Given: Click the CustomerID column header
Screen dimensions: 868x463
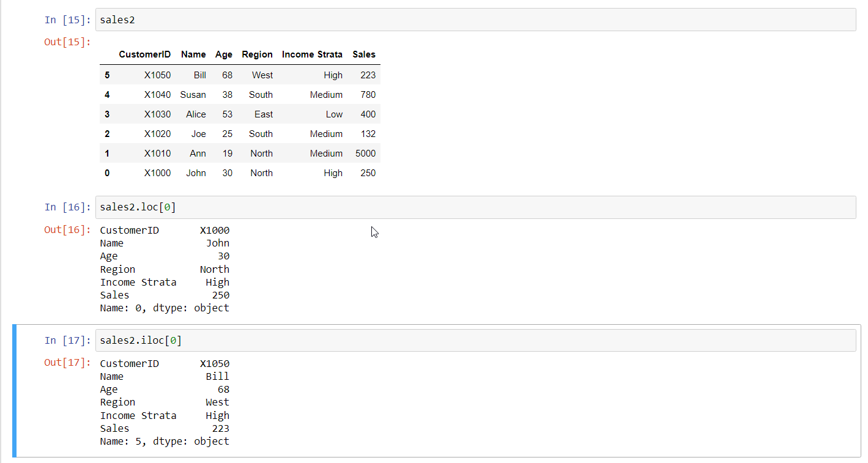Looking at the screenshot, I should coord(145,54).
